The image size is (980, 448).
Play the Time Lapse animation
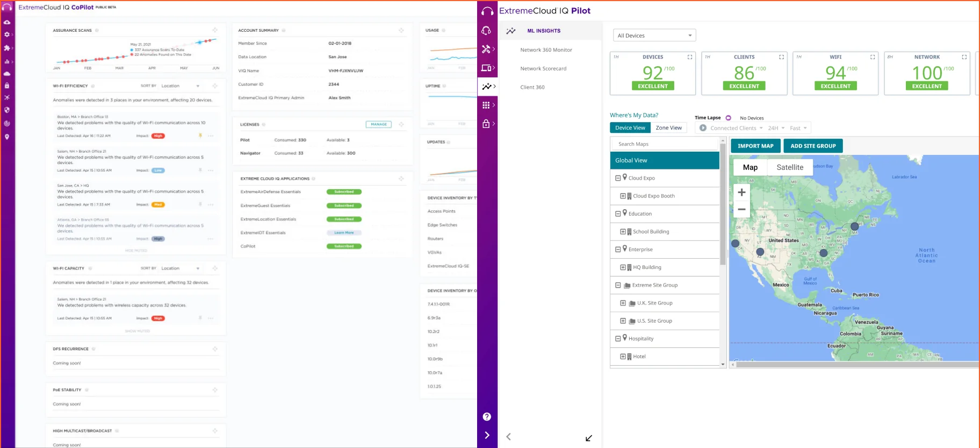click(x=703, y=128)
